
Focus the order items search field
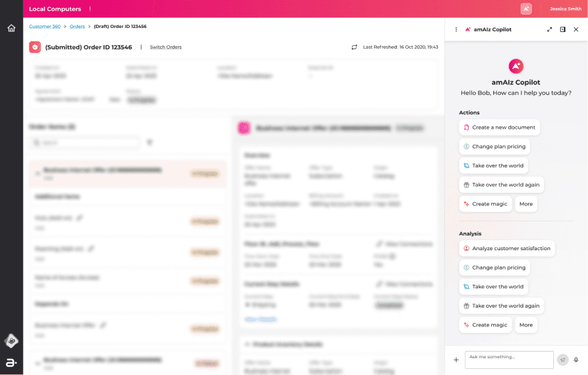(85, 142)
